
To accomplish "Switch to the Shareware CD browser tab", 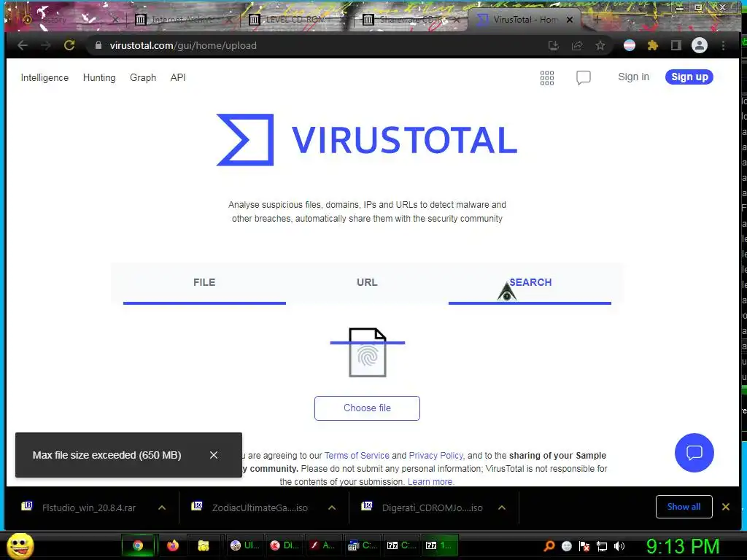I will point(410,20).
